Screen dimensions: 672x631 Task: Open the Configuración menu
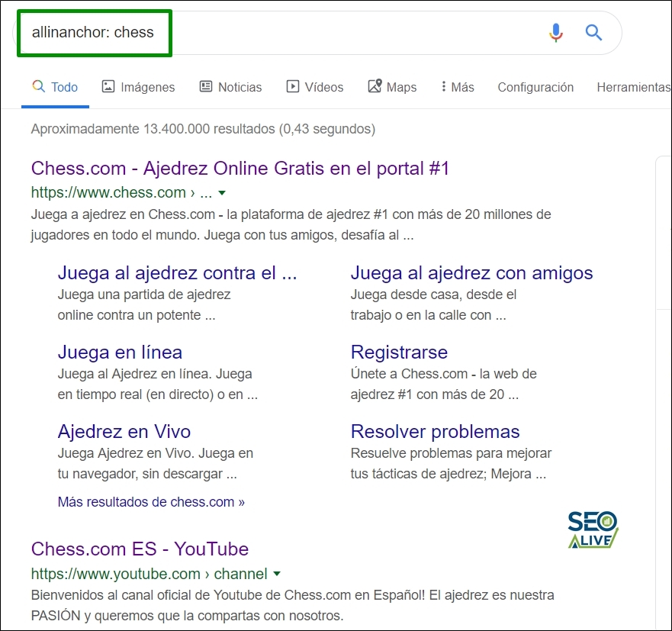pos(535,87)
